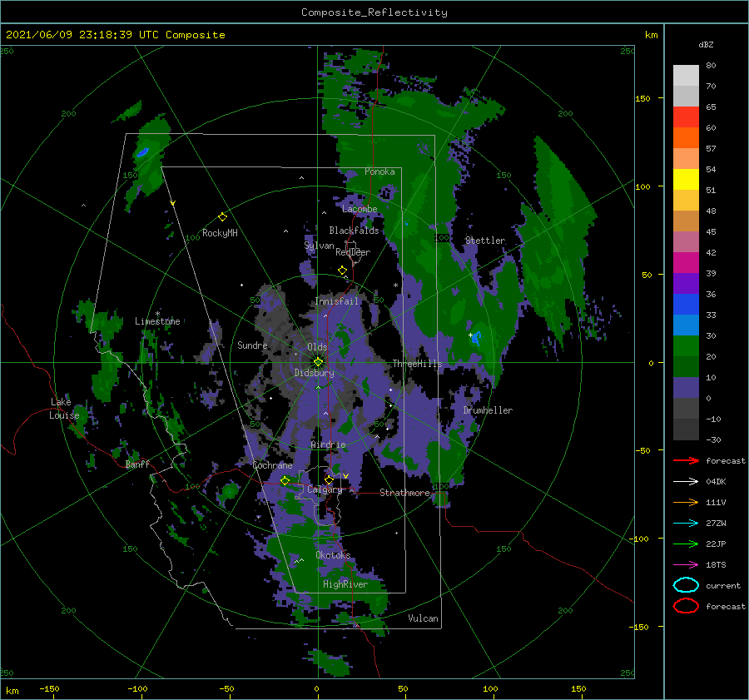Select the Calgary city label
Screen dimensions: 749x700
[325, 489]
